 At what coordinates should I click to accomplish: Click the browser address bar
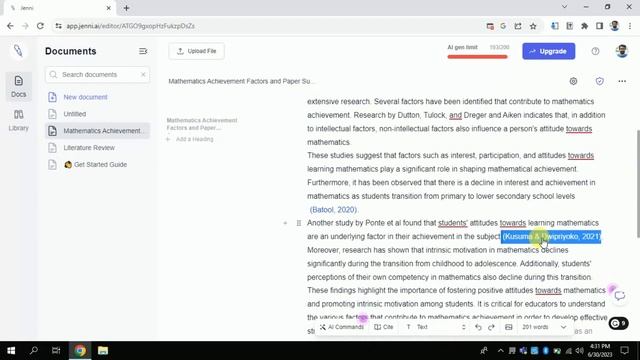(269, 26)
